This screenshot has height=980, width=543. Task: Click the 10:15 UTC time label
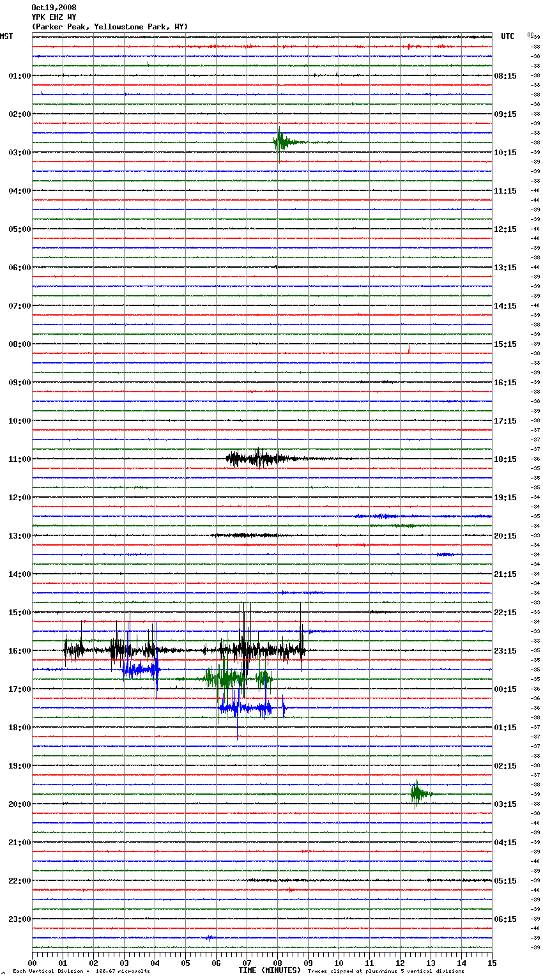(x=505, y=153)
